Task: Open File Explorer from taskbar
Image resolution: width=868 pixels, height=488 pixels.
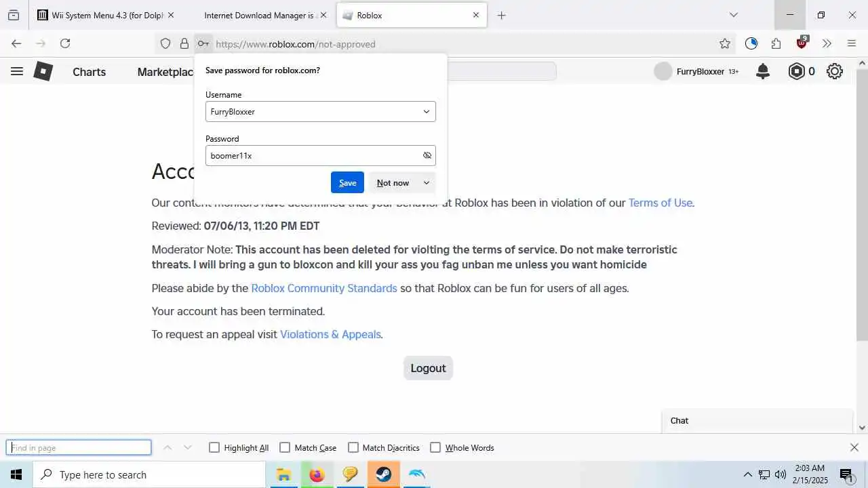Action: [x=283, y=474]
